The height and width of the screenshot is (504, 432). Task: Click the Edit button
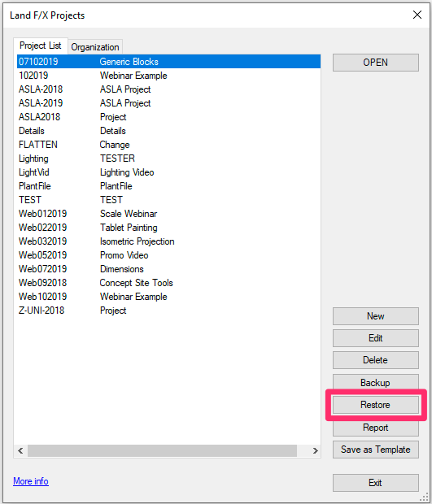click(375, 338)
